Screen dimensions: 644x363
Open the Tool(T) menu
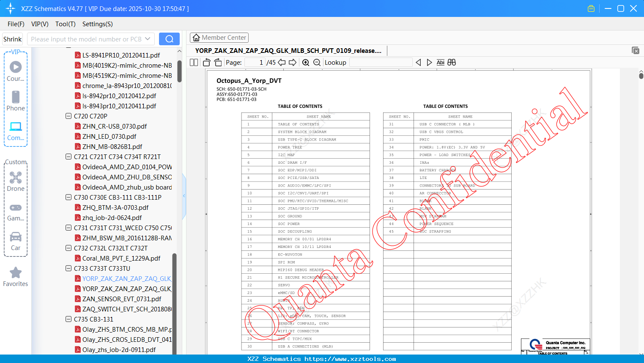click(x=66, y=24)
